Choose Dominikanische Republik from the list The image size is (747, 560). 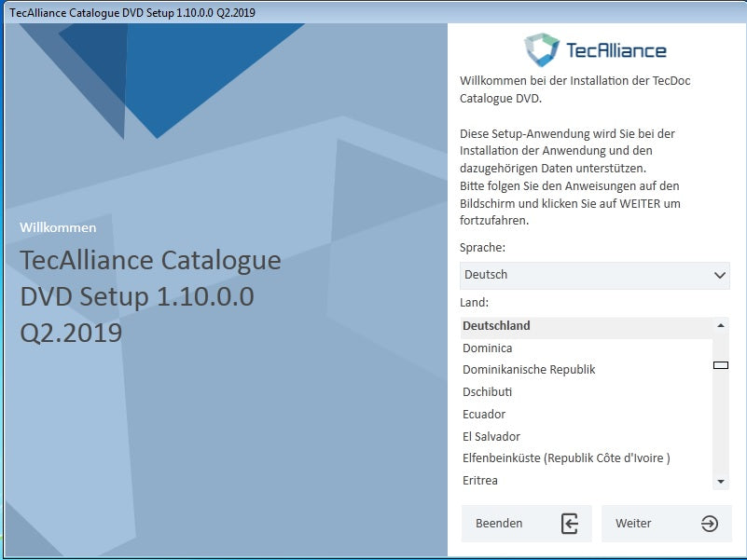[529, 370]
